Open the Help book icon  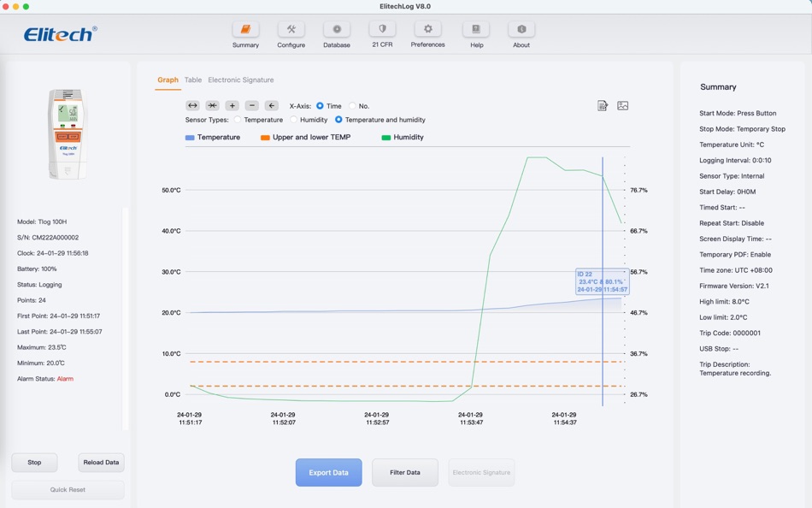(476, 30)
